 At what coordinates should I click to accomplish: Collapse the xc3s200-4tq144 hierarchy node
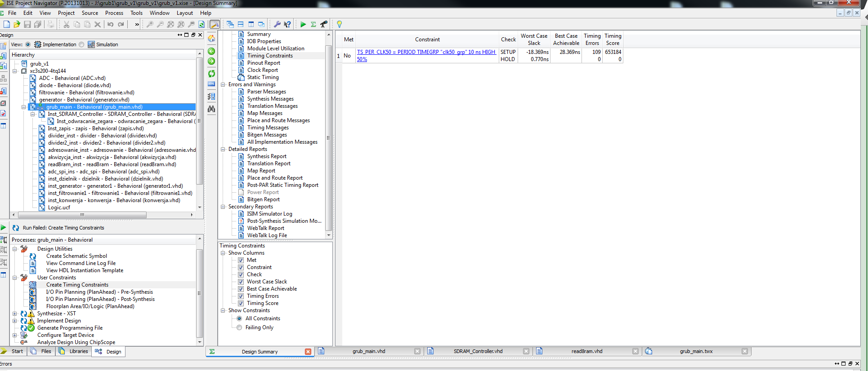click(15, 71)
